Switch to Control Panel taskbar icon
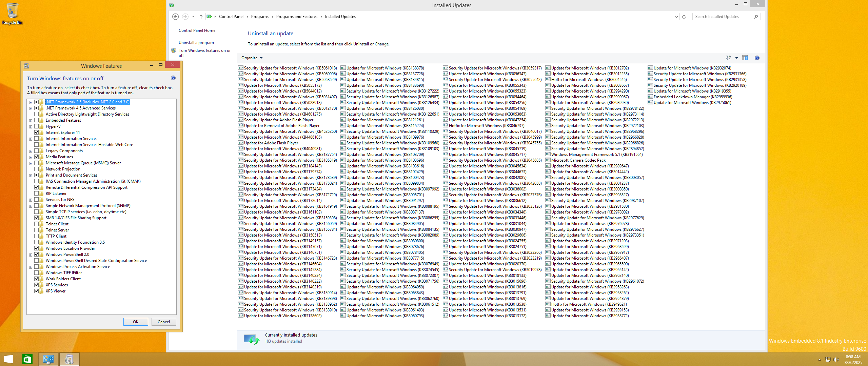The height and width of the screenshot is (366, 868). [x=48, y=359]
